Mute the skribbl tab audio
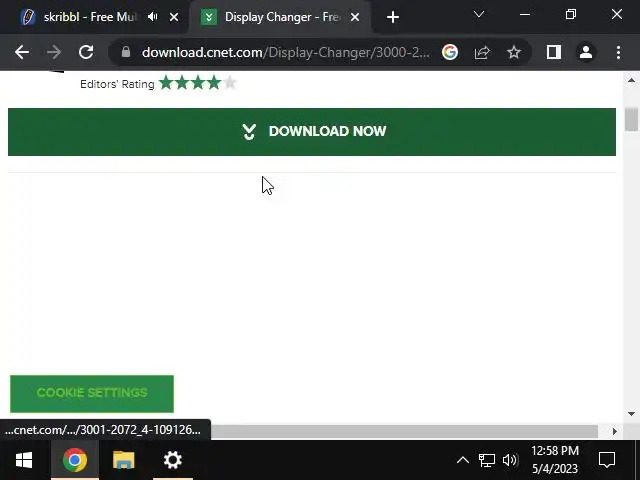 153,17
